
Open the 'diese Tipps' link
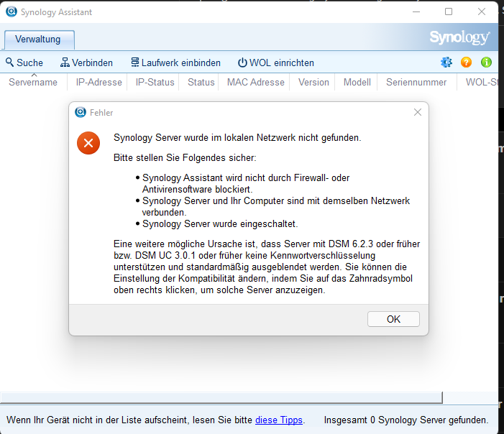pos(279,420)
